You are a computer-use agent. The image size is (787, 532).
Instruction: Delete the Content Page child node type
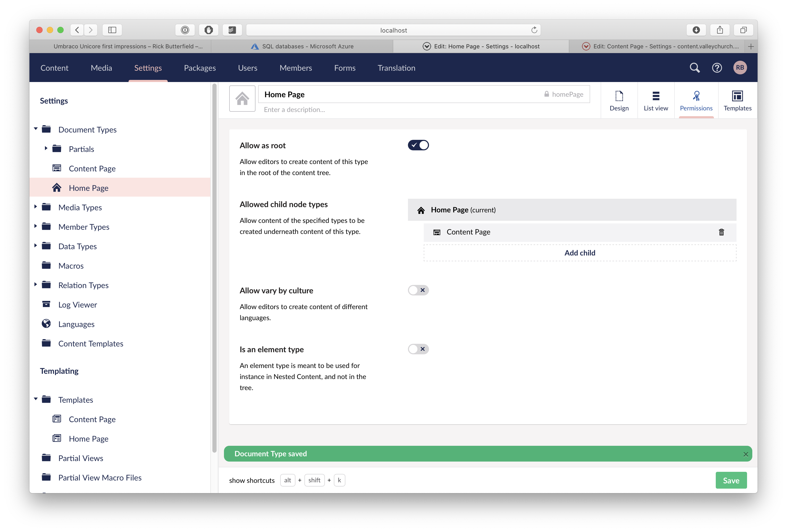tap(721, 232)
